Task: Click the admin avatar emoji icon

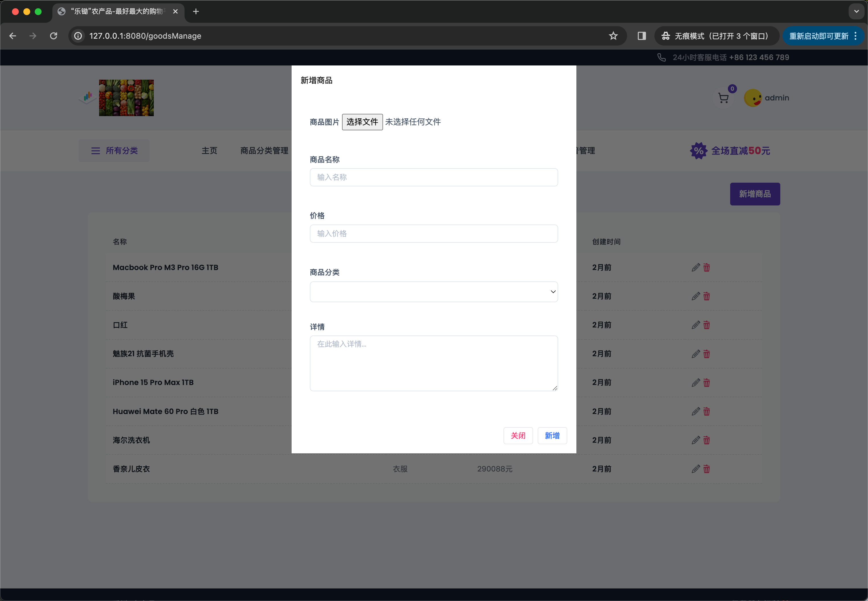Action: (752, 98)
